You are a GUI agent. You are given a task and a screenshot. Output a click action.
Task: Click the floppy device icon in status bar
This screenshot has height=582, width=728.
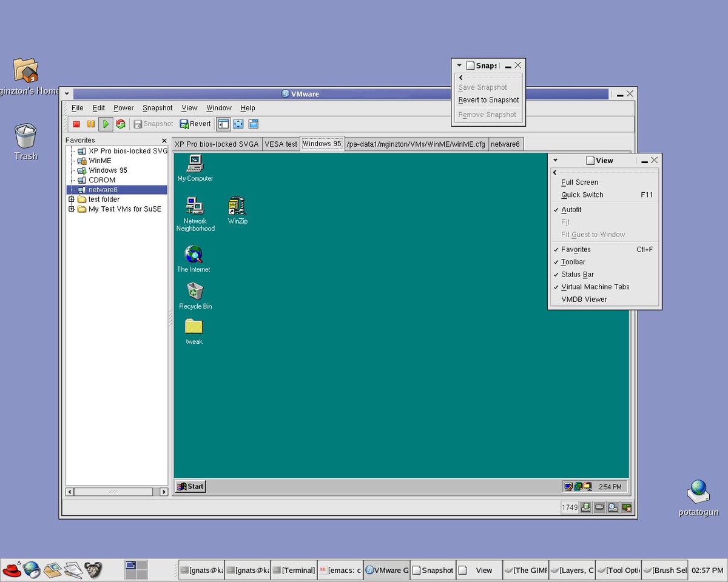pos(586,507)
